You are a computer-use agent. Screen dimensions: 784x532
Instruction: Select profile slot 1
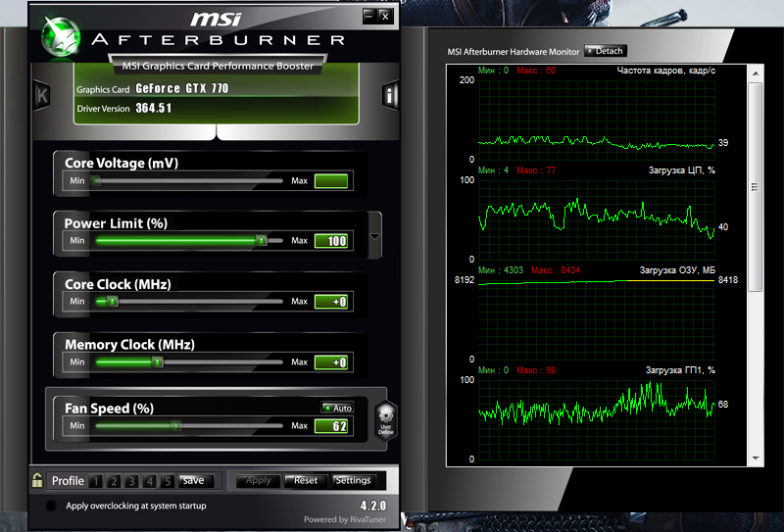(x=95, y=481)
